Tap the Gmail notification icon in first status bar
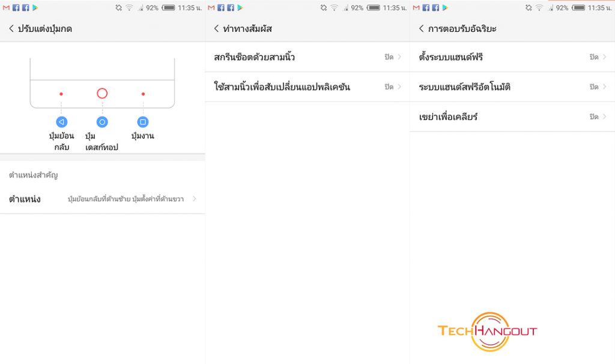The height and width of the screenshot is (364, 615). click(x=6, y=7)
